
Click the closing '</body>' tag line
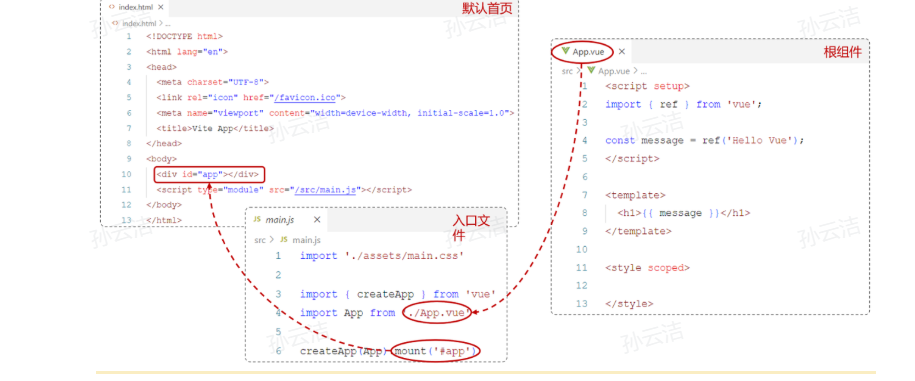pos(164,205)
